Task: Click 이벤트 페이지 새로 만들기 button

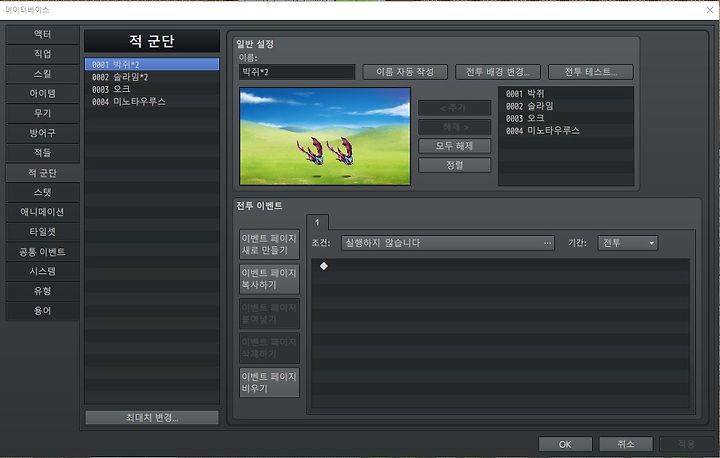Action: tap(269, 244)
